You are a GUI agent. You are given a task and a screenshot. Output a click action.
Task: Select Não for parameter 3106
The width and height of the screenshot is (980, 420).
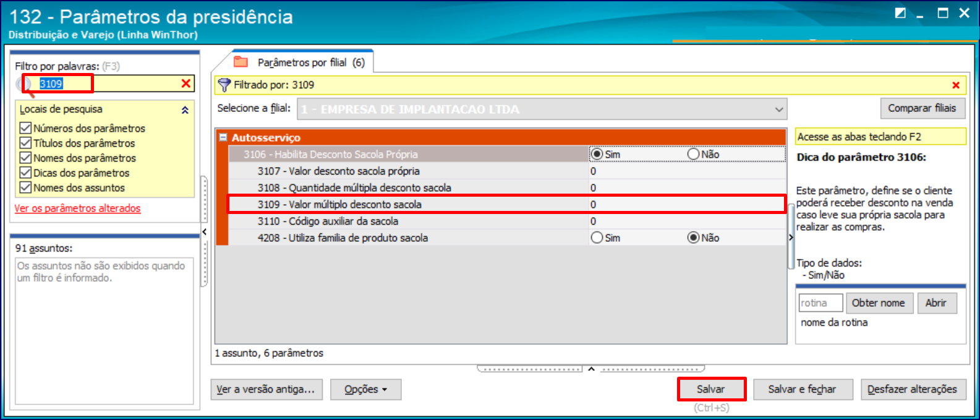coord(693,154)
